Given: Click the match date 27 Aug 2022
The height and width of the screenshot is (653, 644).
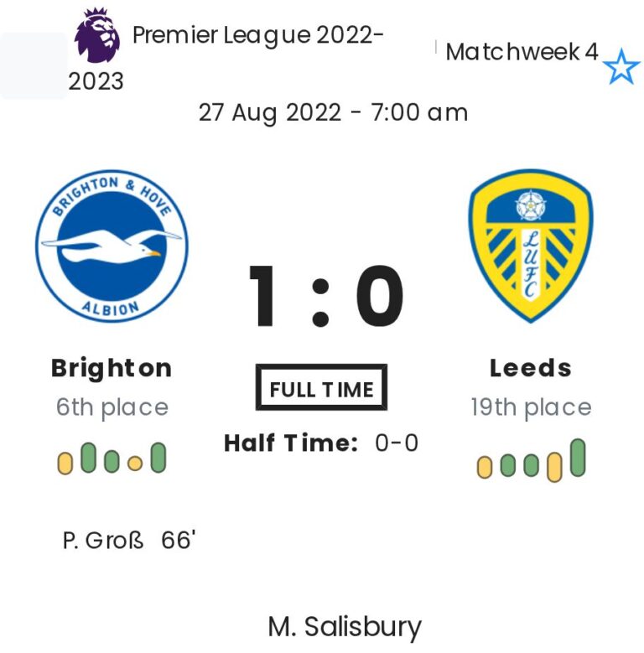Looking at the screenshot, I should 270,112.
